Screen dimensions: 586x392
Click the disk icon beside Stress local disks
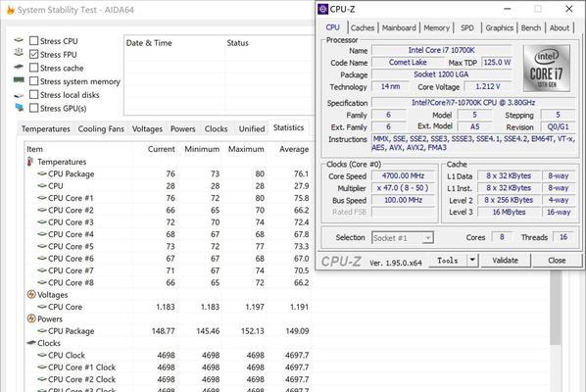pyautogui.click(x=19, y=96)
